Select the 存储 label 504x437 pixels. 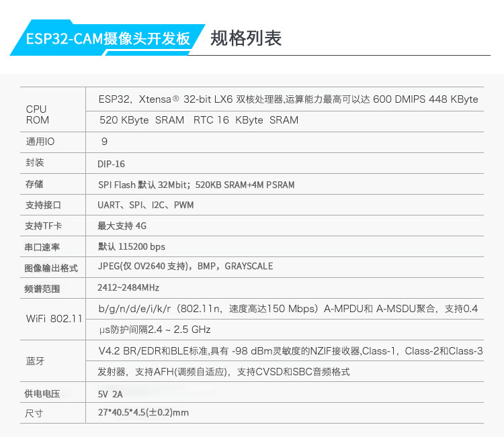(x=34, y=184)
